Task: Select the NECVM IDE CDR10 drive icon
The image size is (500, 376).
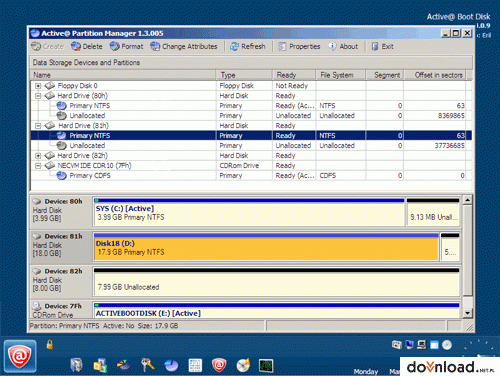Action: [x=50, y=166]
